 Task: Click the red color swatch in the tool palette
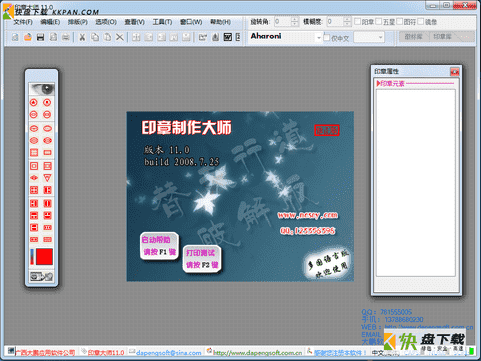pos(44,257)
